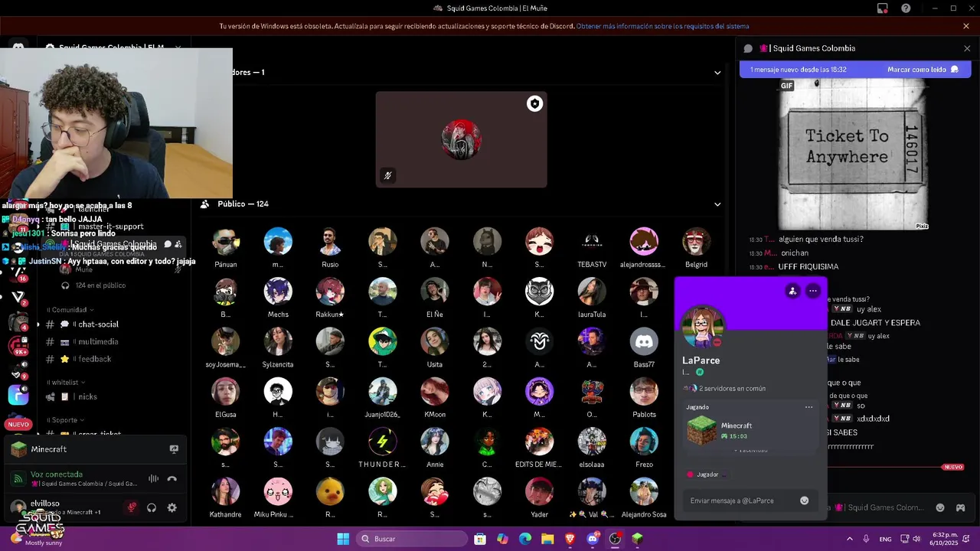The height and width of the screenshot is (551, 980).
Task: Select audience member Alejandro Sosa
Action: (x=644, y=498)
